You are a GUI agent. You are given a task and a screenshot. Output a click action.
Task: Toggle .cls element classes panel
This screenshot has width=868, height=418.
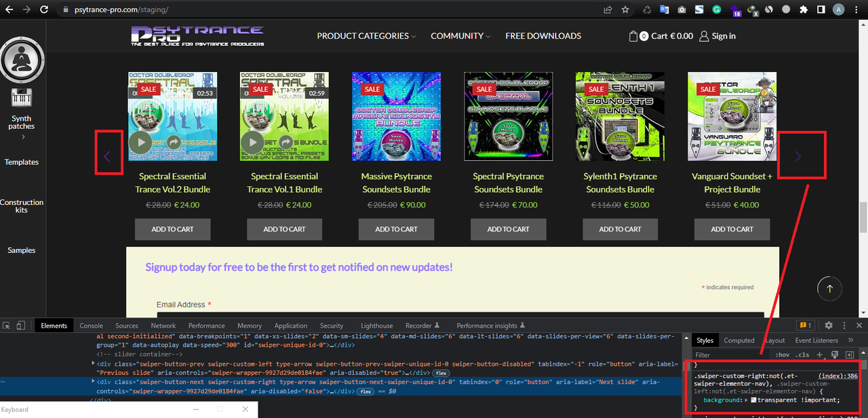803,355
